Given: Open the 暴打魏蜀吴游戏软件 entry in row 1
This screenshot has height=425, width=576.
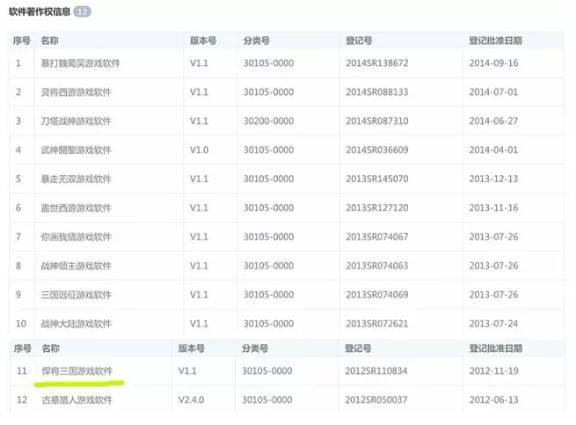Looking at the screenshot, I should pyautogui.click(x=80, y=63).
